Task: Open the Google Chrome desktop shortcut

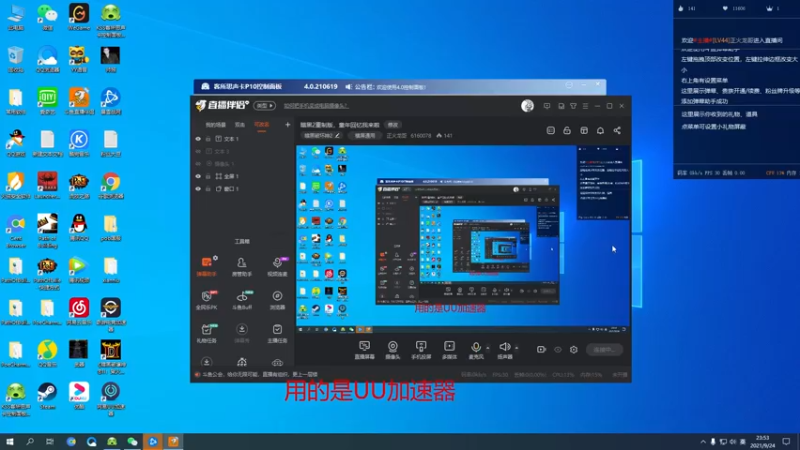Action: [x=111, y=186]
